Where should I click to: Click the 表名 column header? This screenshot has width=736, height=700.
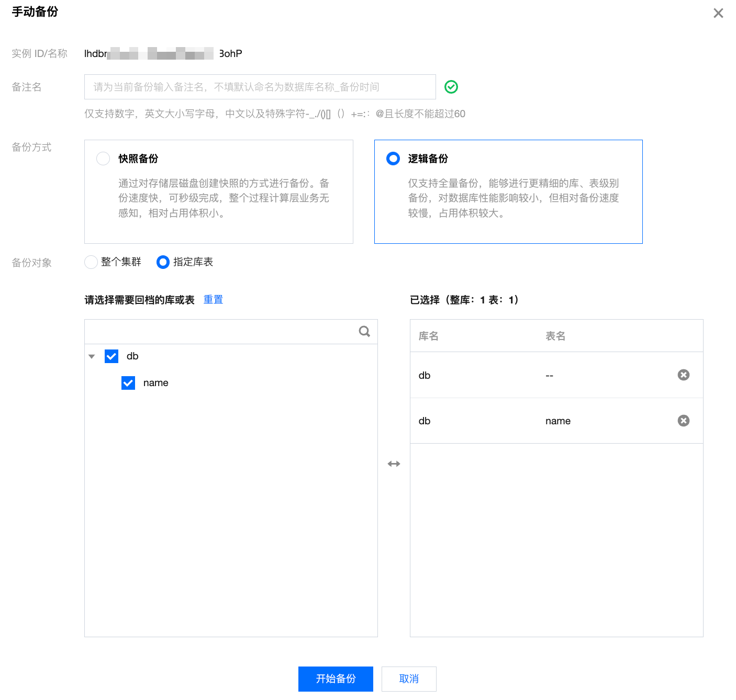(555, 336)
